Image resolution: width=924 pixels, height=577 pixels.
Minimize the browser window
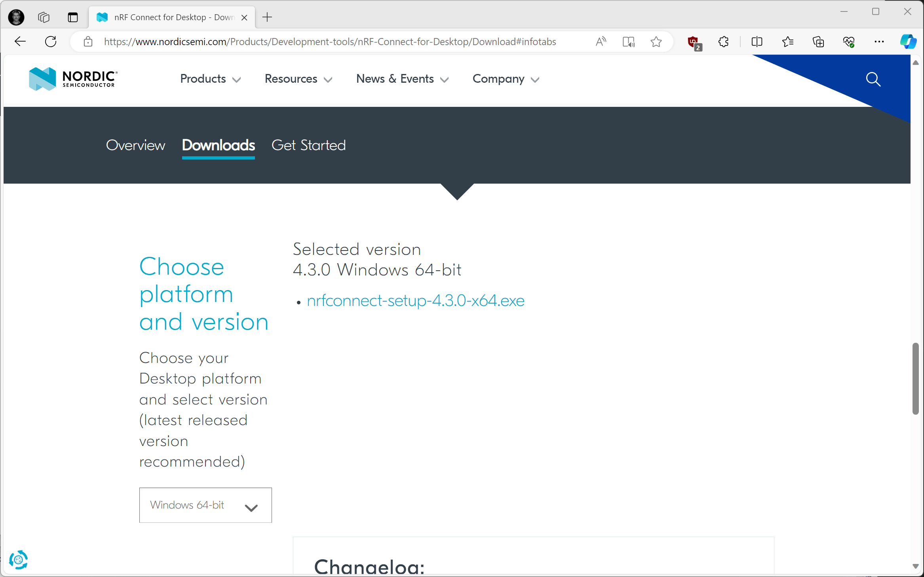pyautogui.click(x=844, y=12)
